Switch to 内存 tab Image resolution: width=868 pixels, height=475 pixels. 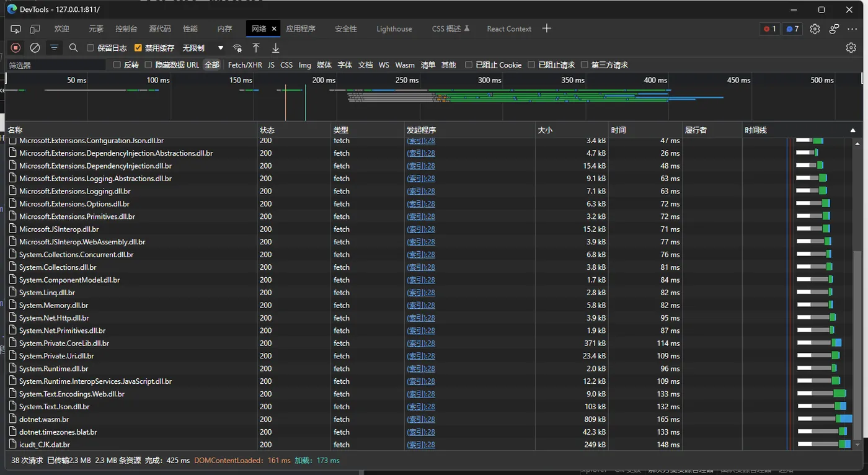[x=224, y=29]
